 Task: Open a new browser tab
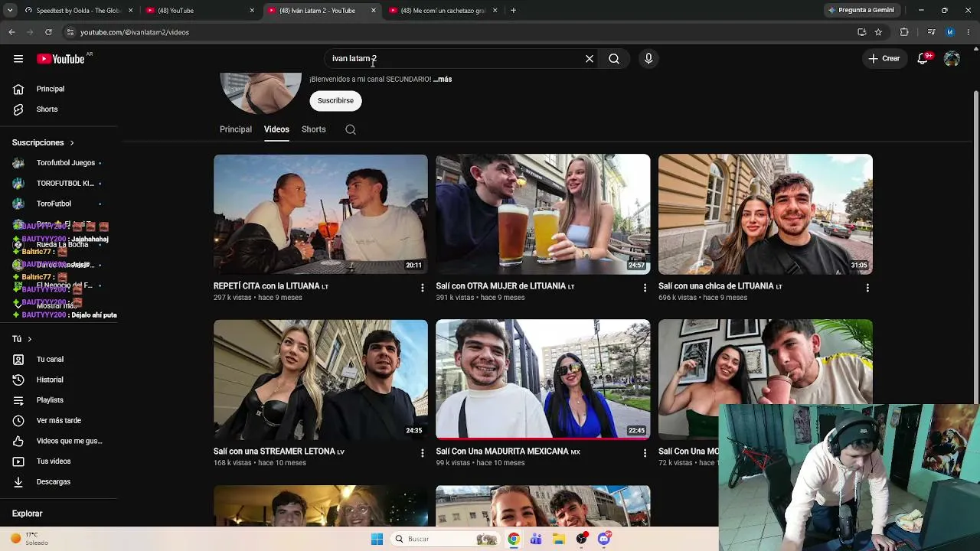[513, 11]
